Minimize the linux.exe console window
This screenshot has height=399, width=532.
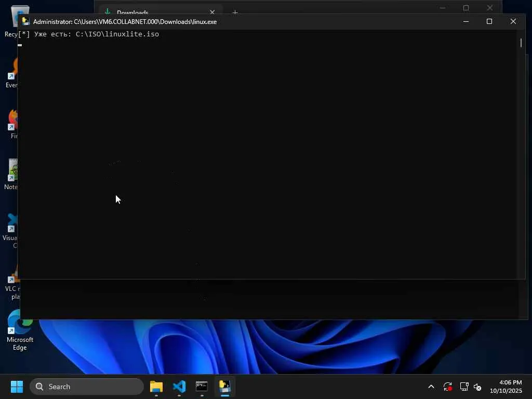[x=466, y=21]
